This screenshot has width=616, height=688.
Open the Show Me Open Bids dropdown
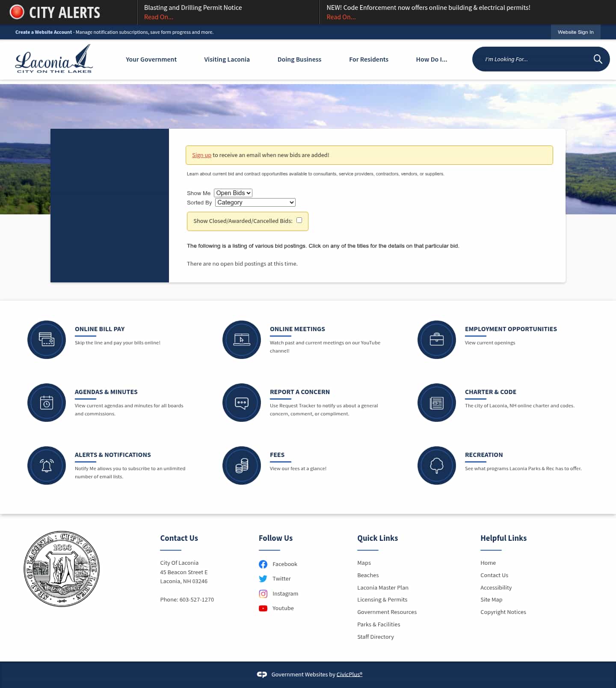click(x=233, y=193)
